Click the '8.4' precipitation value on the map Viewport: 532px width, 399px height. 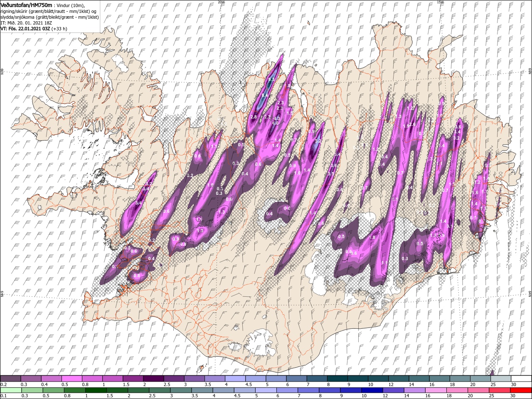[x=264, y=95]
